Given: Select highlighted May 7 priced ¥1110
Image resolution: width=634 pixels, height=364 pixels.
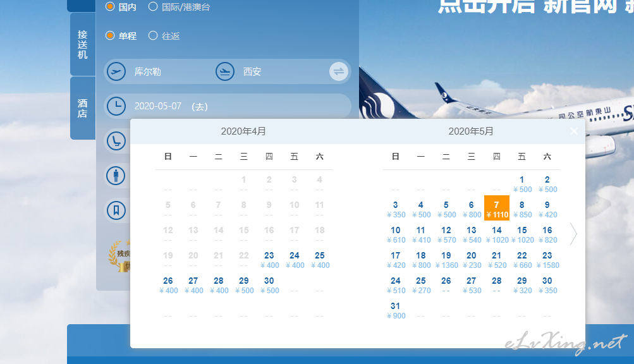Looking at the screenshot, I should click(x=497, y=209).
